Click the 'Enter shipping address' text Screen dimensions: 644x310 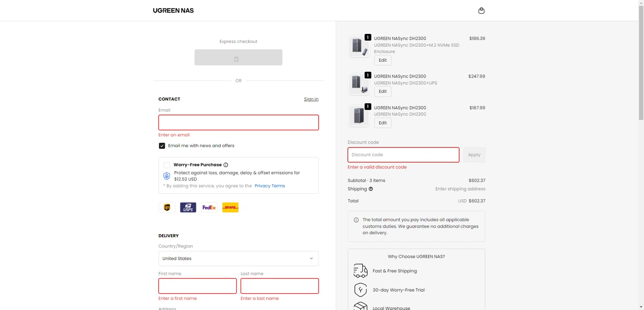(460, 189)
